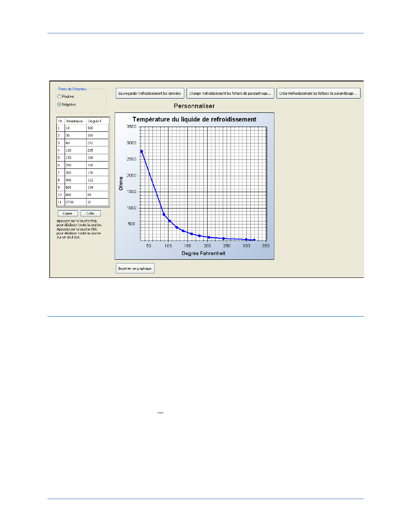Viewport: 411px width, 532px height.
Task: Click the Ohms axis label
Action: pyautogui.click(x=121, y=184)
